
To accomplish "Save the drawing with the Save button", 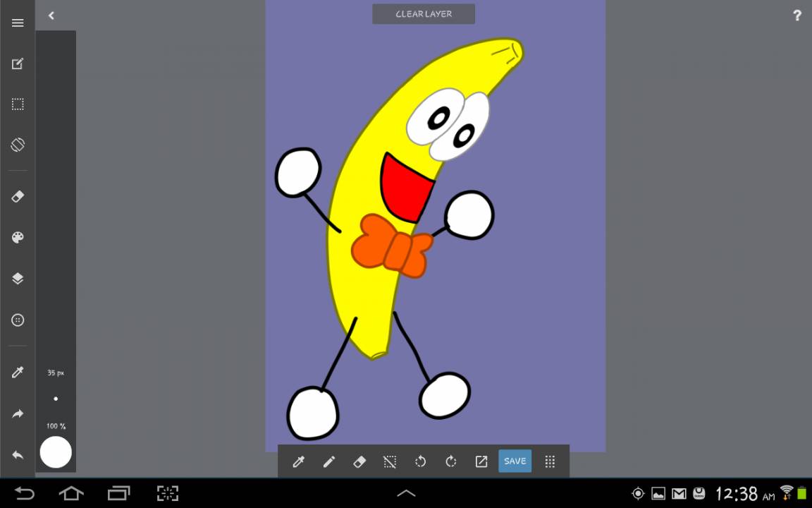I will (x=515, y=461).
